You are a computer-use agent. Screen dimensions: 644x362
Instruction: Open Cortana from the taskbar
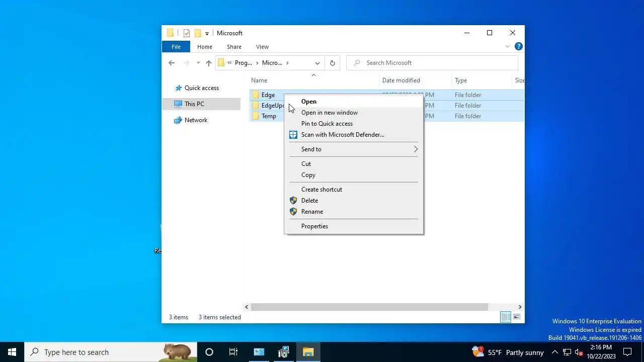point(209,352)
